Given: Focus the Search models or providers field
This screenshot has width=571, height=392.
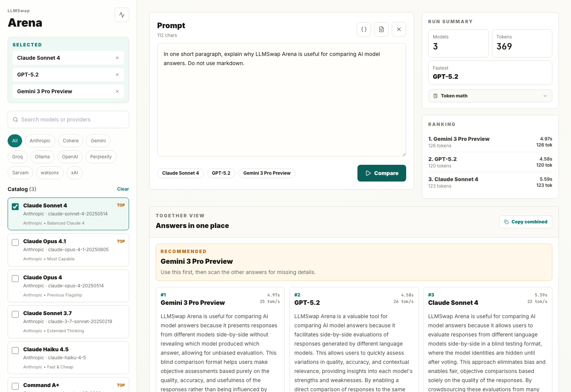Looking at the screenshot, I should [x=68, y=120].
